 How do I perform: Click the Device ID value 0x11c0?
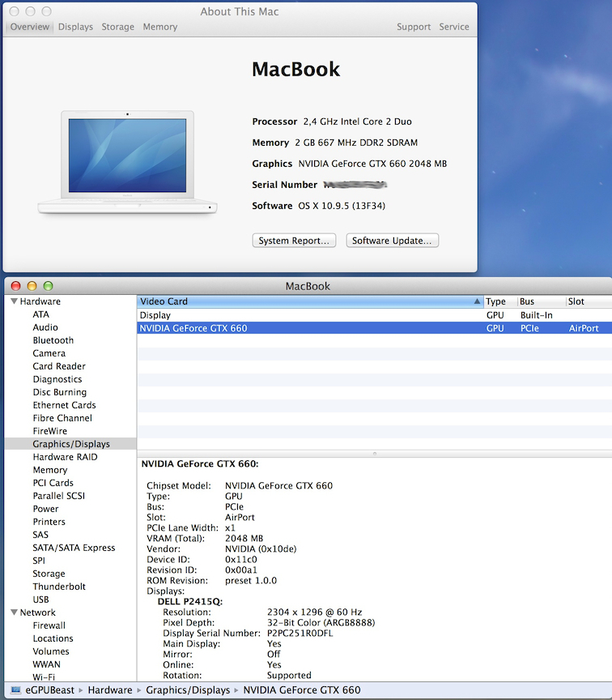[x=241, y=559]
